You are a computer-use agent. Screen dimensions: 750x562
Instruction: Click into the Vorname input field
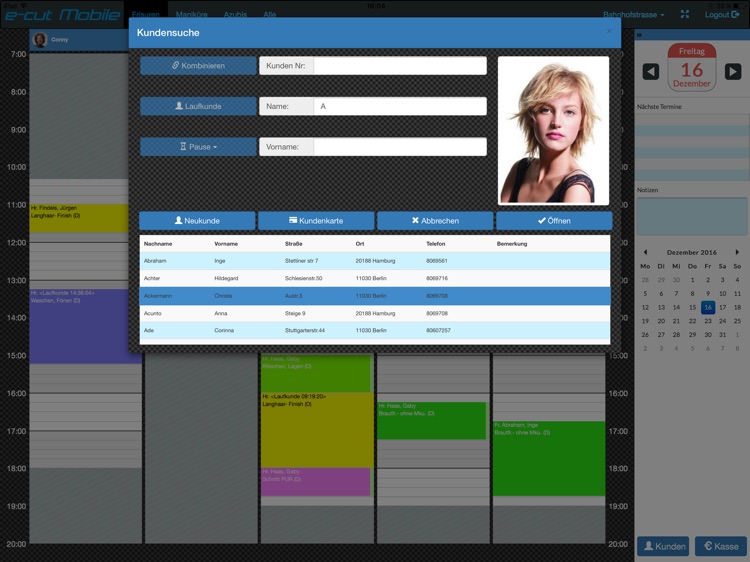pyautogui.click(x=400, y=147)
